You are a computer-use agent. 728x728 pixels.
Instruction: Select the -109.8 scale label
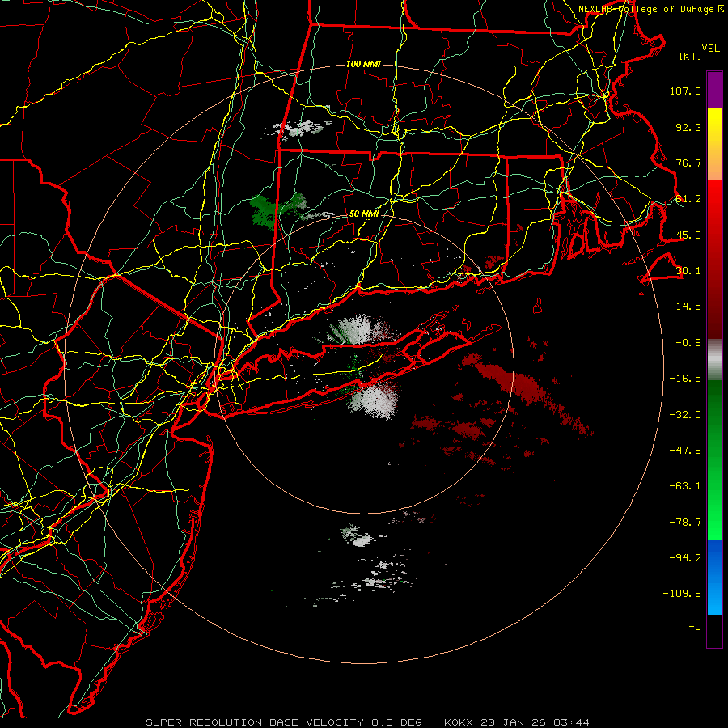683,594
